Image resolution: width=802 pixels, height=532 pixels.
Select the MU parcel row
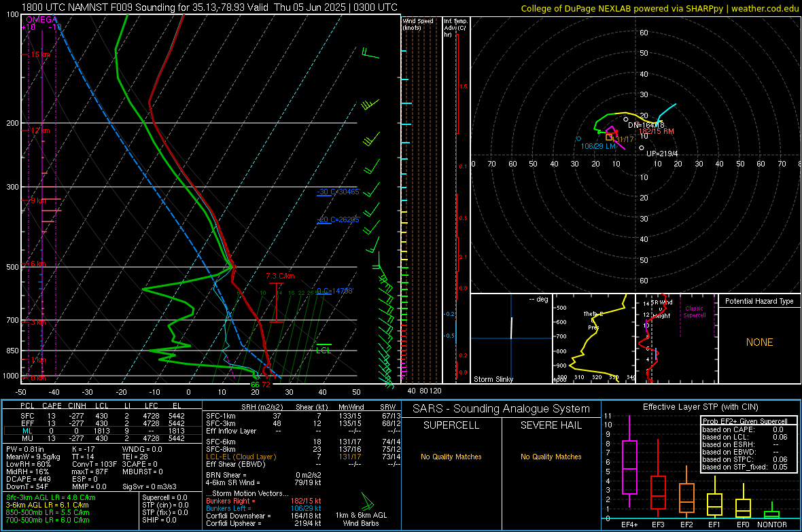(103, 438)
